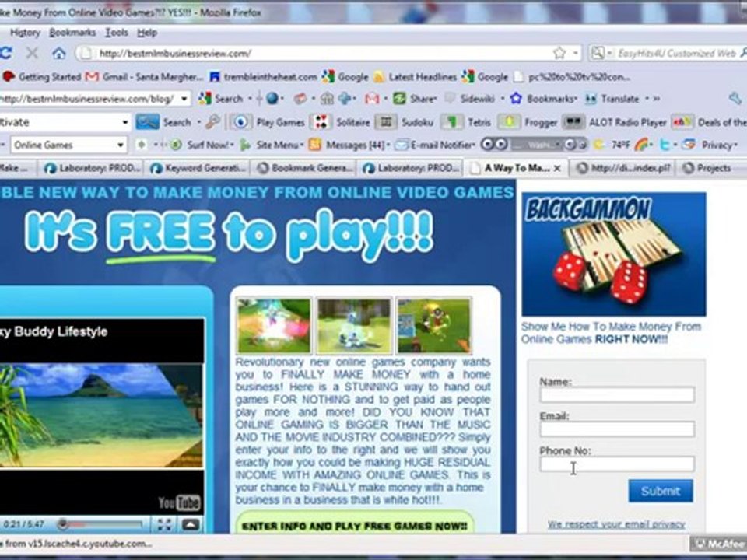Open the History menu
Image resolution: width=747 pixels, height=560 pixels.
click(x=25, y=33)
